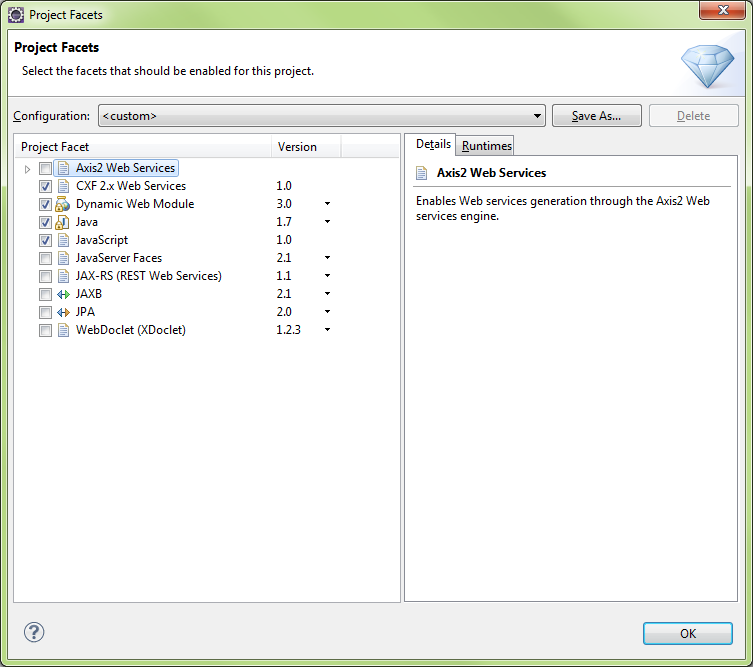Select the JavaScript facet label
This screenshot has width=753, height=667.
click(x=102, y=240)
